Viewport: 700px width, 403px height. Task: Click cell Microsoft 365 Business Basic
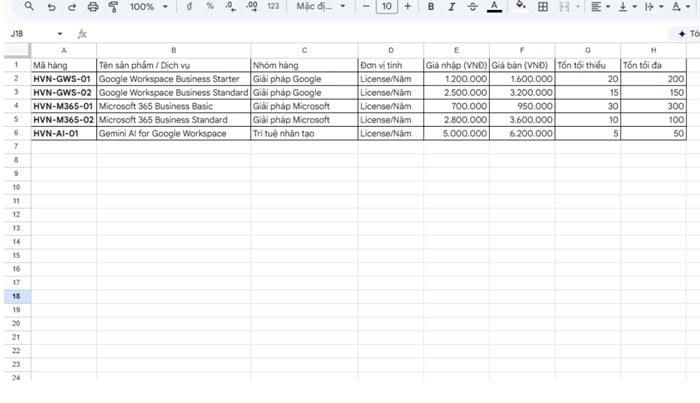click(x=174, y=106)
